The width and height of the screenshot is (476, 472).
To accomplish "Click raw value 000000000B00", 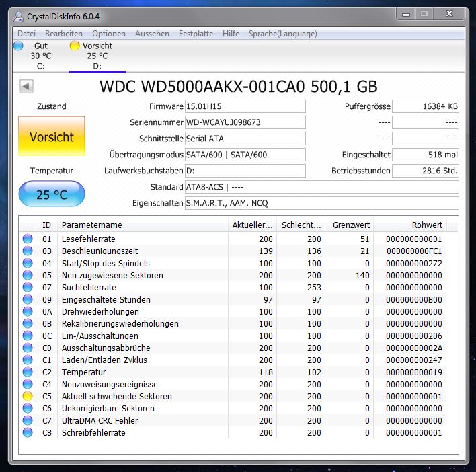I will tap(414, 300).
